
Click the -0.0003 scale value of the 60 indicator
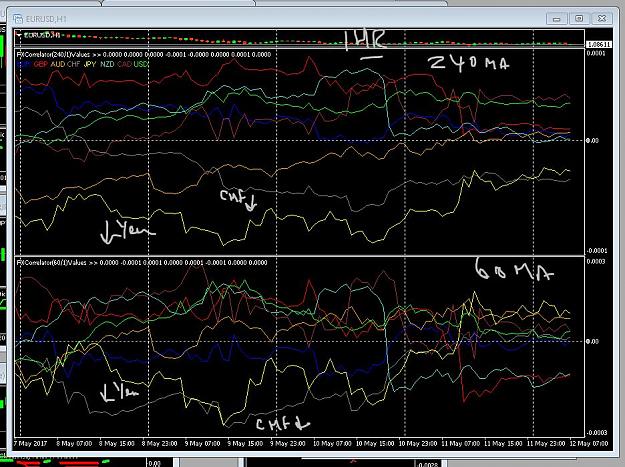[x=596, y=433]
